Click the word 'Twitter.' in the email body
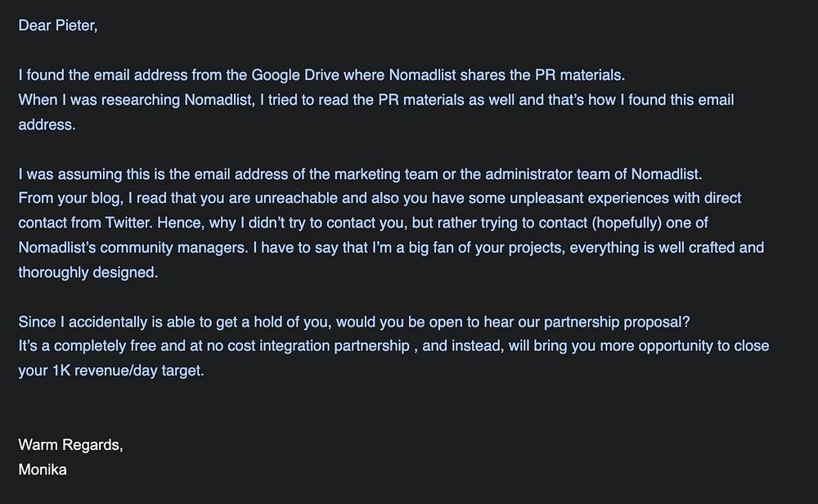The height and width of the screenshot is (504, 818). [129, 223]
